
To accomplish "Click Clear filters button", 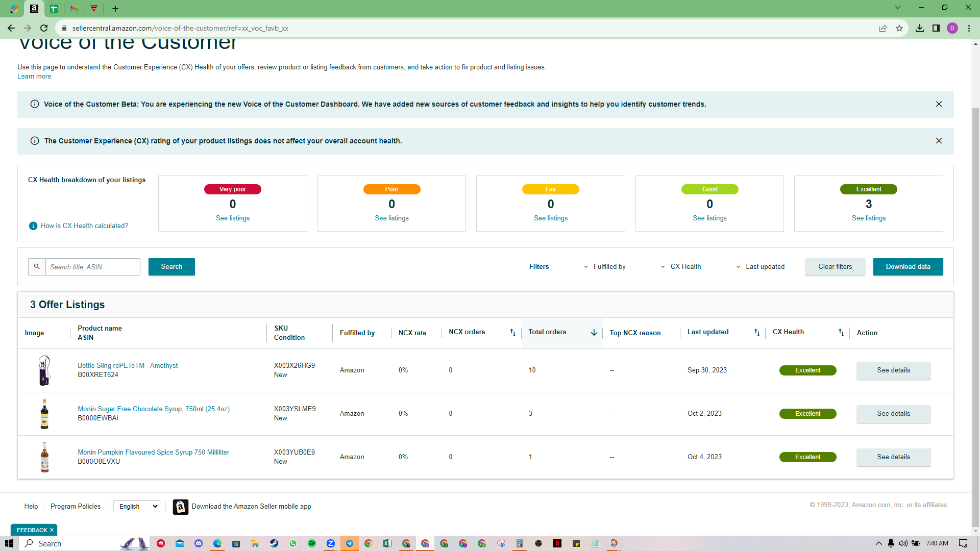I will coord(835,267).
